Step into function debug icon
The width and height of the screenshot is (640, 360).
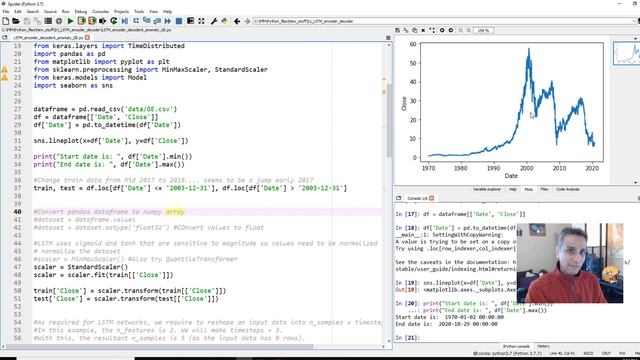point(147,21)
